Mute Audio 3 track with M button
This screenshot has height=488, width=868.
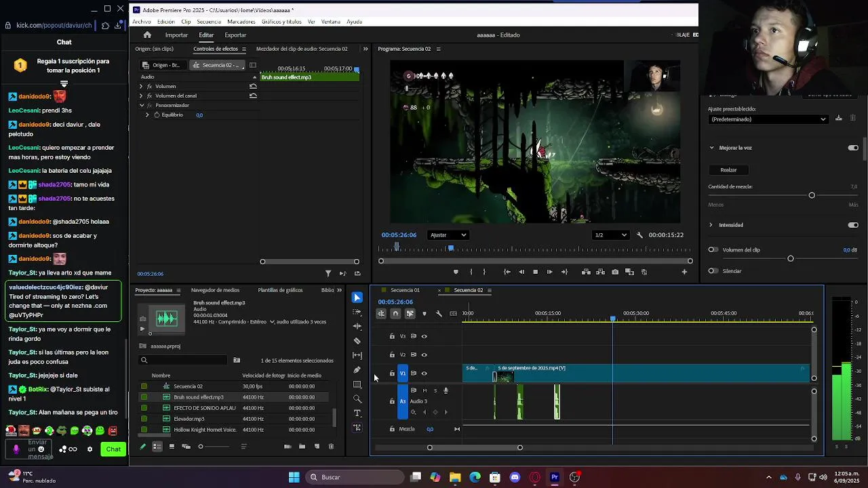pyautogui.click(x=425, y=390)
